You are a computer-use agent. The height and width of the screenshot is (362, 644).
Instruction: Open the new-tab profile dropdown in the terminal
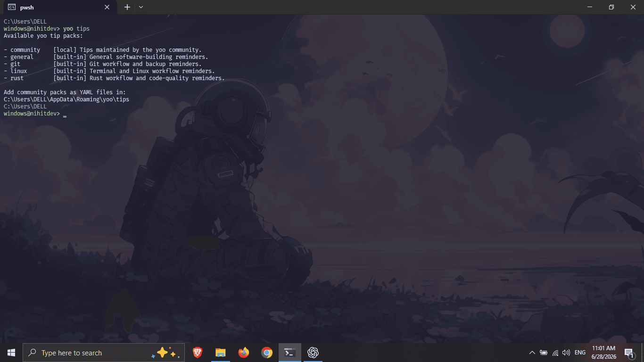(x=141, y=7)
